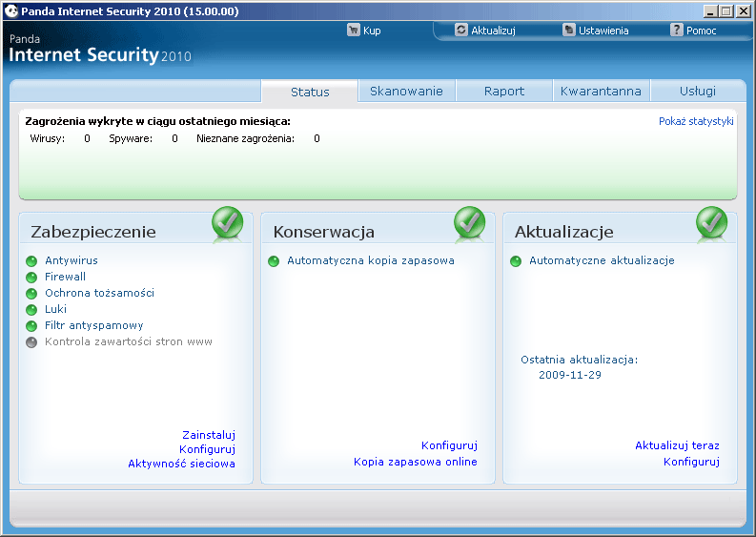Viewport: 756px width, 537px height.
Task: Click green dot beside Automatyczne aktualizacje
Action: pos(516,261)
